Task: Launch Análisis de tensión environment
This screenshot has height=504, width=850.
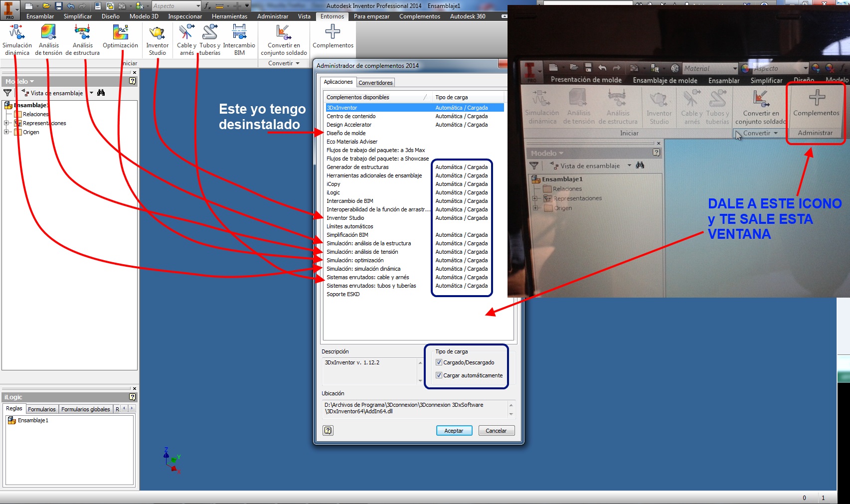Action: [x=48, y=40]
